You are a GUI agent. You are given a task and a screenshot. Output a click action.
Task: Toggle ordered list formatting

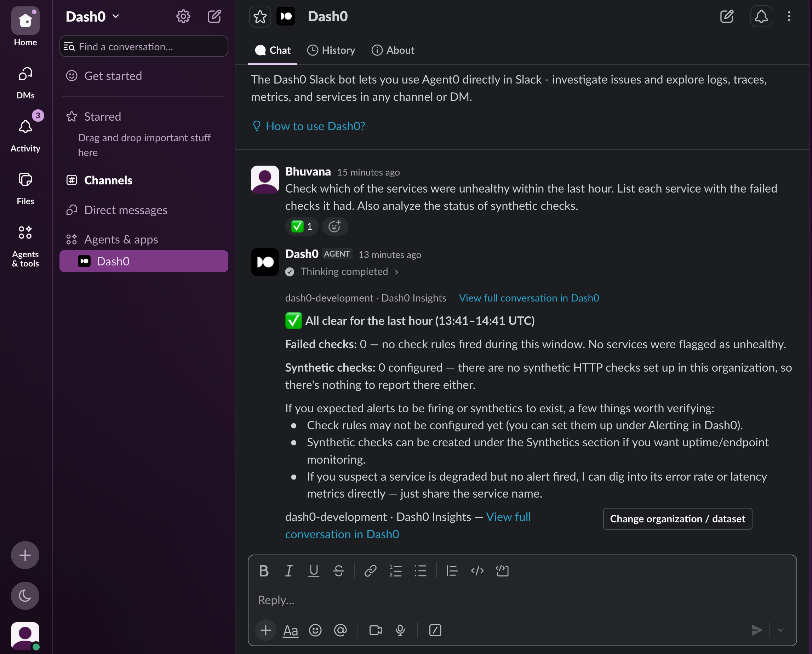[395, 571]
